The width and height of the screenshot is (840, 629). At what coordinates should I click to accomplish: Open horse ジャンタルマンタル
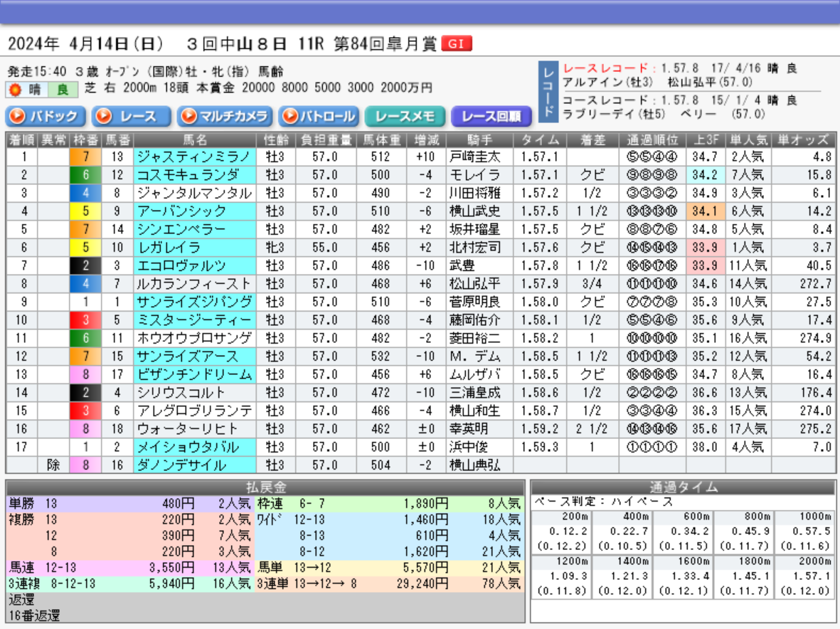(194, 194)
